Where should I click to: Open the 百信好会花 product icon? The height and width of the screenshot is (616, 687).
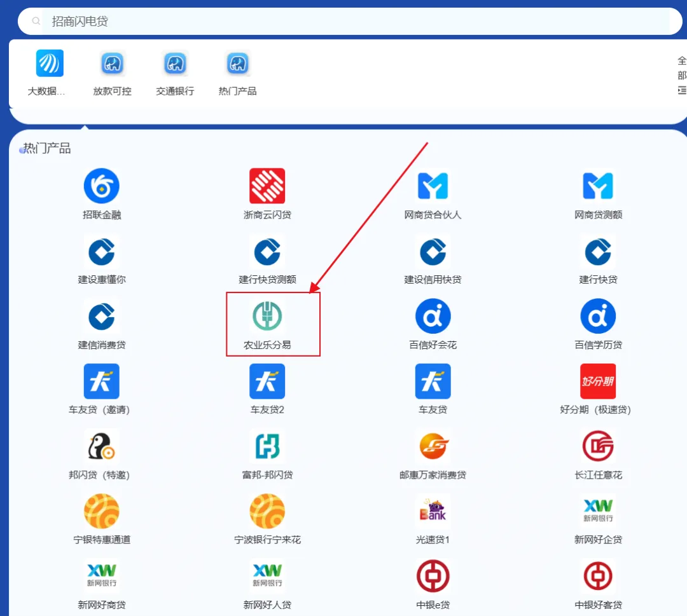433,316
